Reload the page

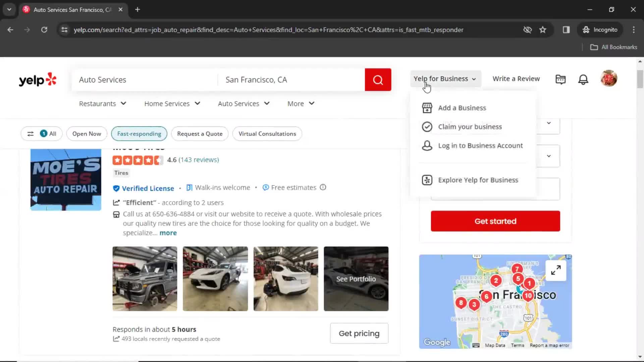44,30
